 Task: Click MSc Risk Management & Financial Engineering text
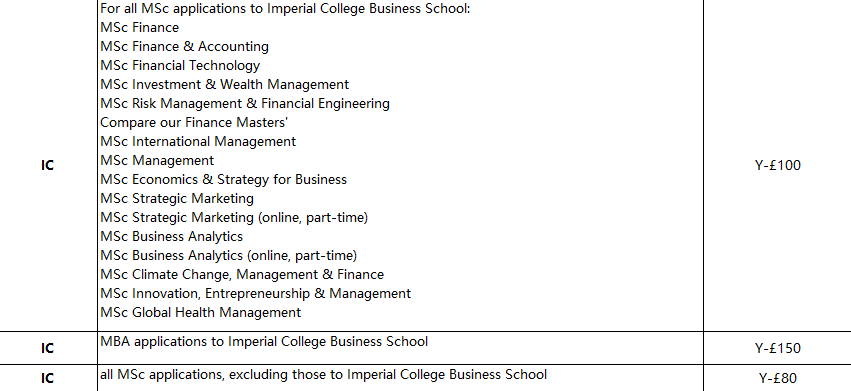click(x=245, y=103)
